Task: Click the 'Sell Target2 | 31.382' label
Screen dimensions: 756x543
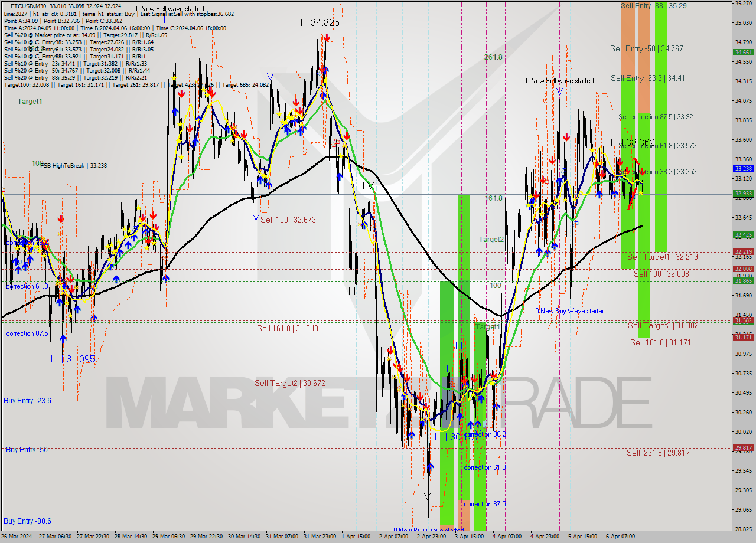Action: pos(663,325)
